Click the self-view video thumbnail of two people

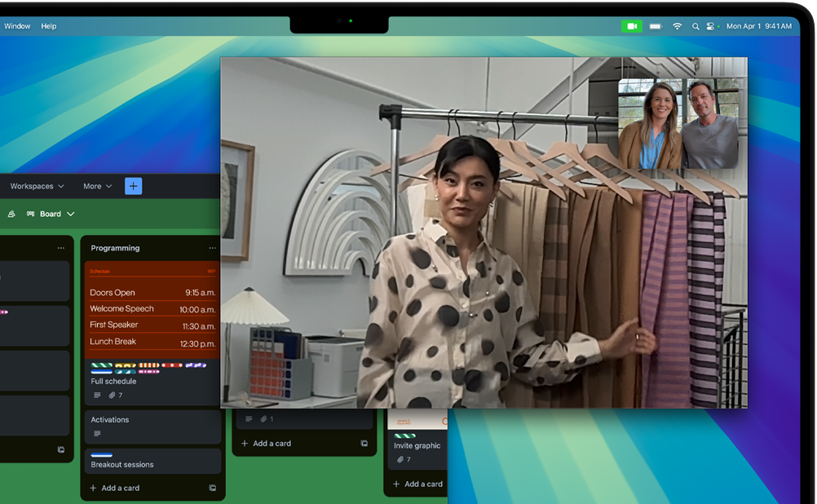678,123
